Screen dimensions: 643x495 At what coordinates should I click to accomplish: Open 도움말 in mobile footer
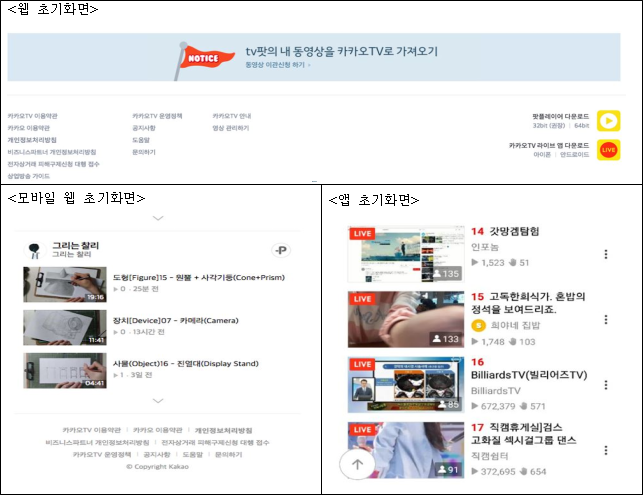point(192,454)
